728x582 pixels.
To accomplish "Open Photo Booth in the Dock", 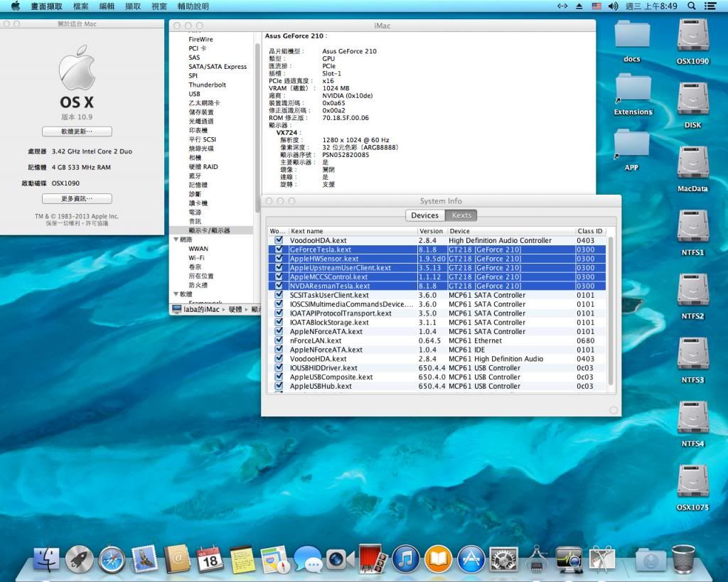I will [373, 559].
